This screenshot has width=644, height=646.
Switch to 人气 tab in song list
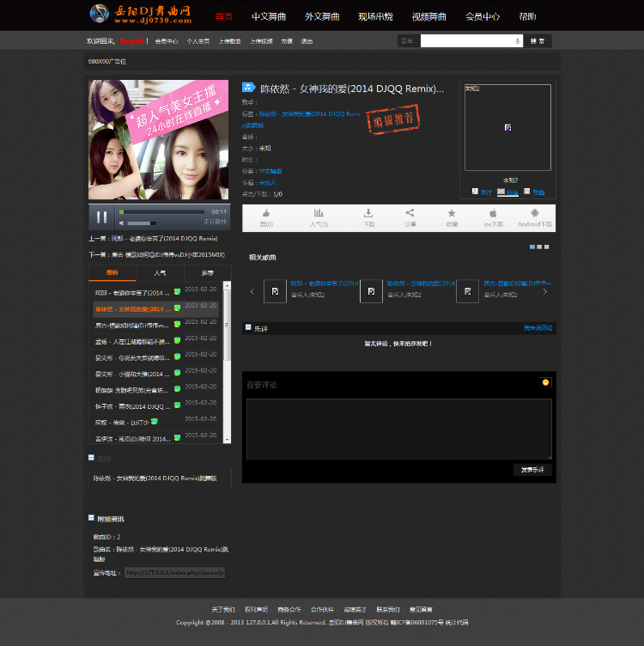pos(160,272)
